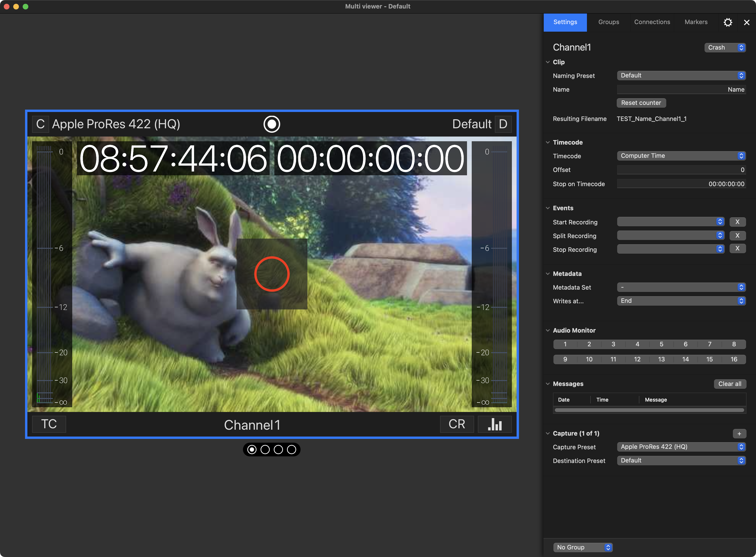The image size is (756, 557).
Task: Switch to the Groups tab
Action: (x=609, y=22)
